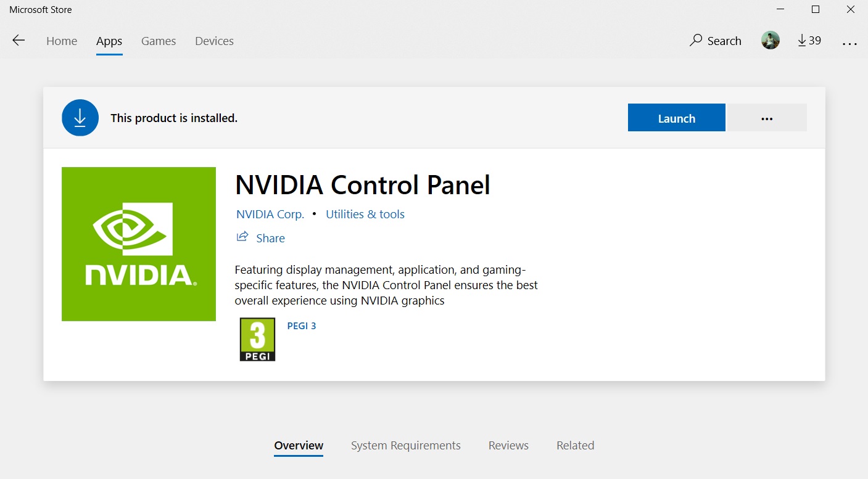Open the See more ellipsis menu in header
Viewport: 868px width, 479px height.
[x=849, y=42]
